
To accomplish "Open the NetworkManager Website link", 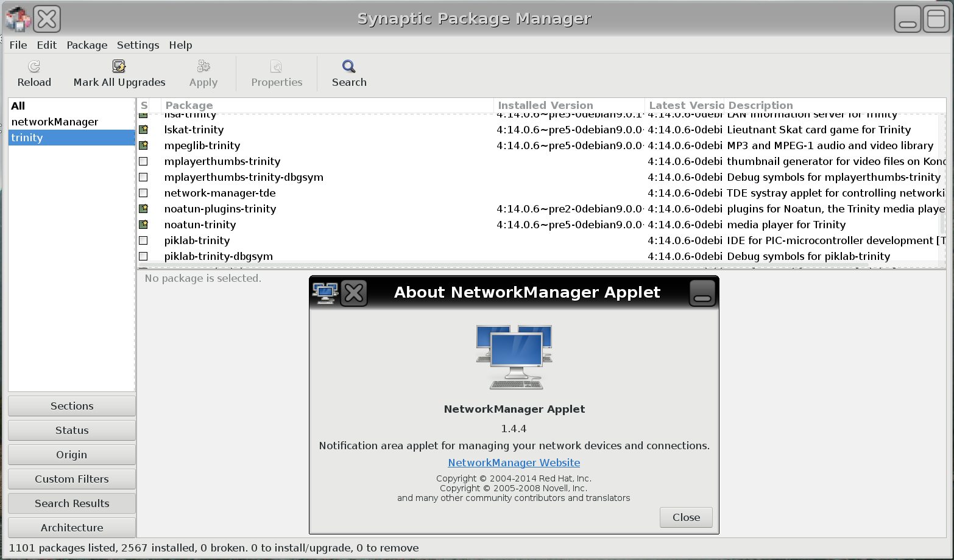I will (x=514, y=463).
